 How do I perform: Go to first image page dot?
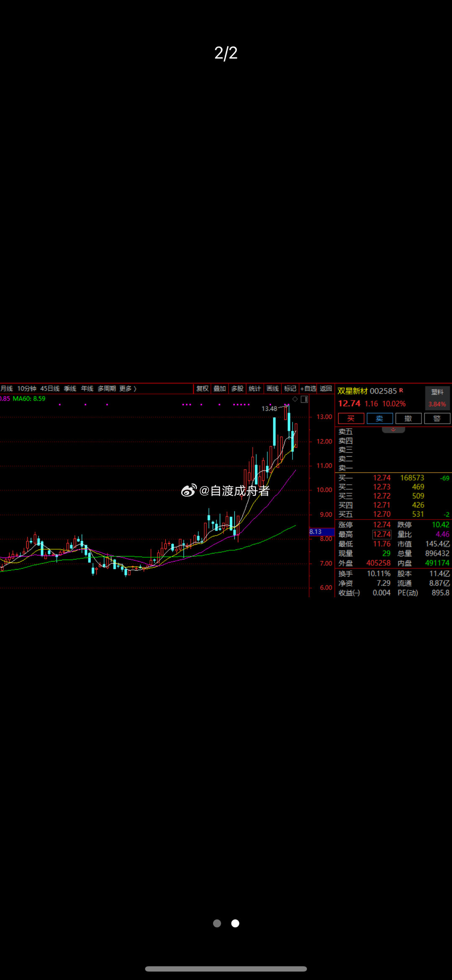click(217, 923)
